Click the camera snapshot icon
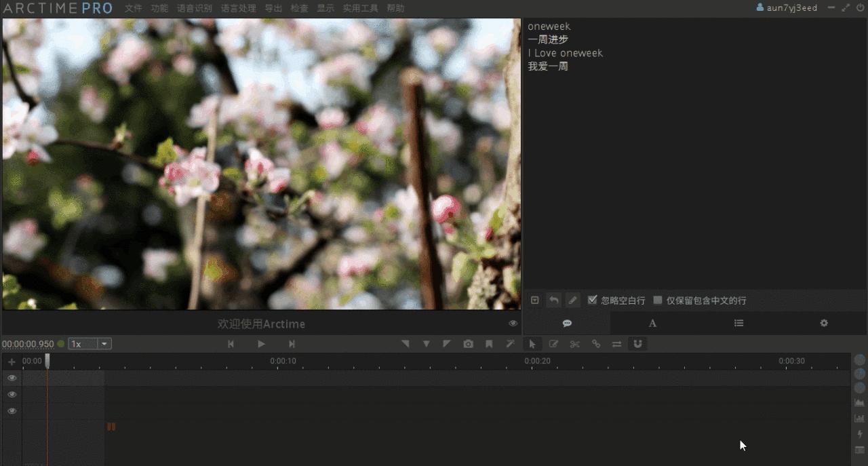This screenshot has width=868, height=466. pos(468,344)
